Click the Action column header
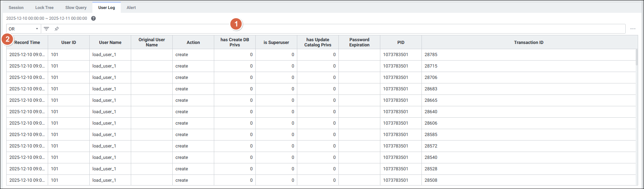644x189 pixels. (x=193, y=42)
